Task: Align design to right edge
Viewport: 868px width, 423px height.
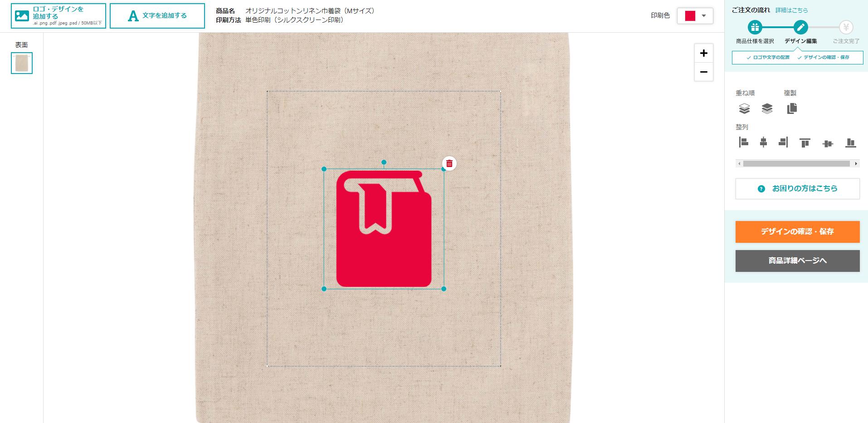Action: pos(783,143)
